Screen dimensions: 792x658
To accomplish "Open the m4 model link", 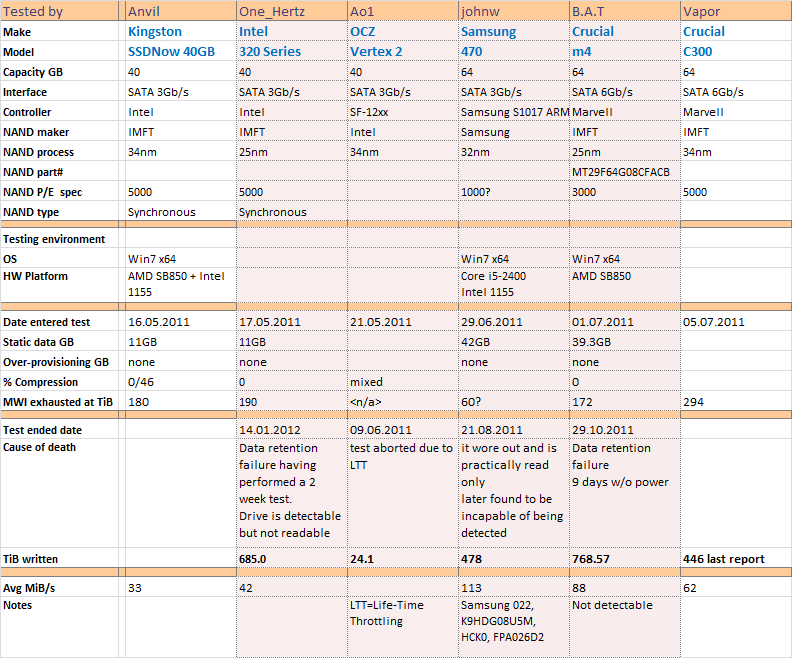I will pos(581,52).
